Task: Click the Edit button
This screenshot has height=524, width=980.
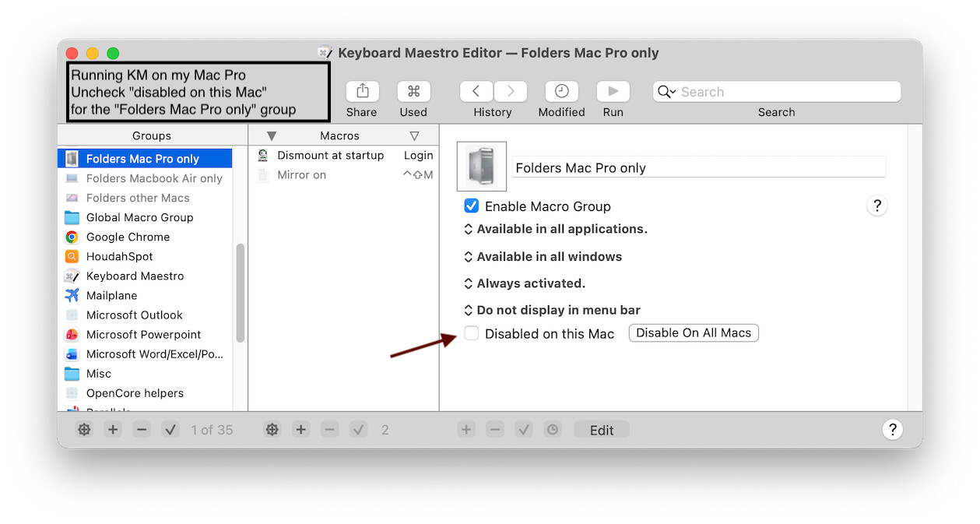Action: tap(601, 430)
